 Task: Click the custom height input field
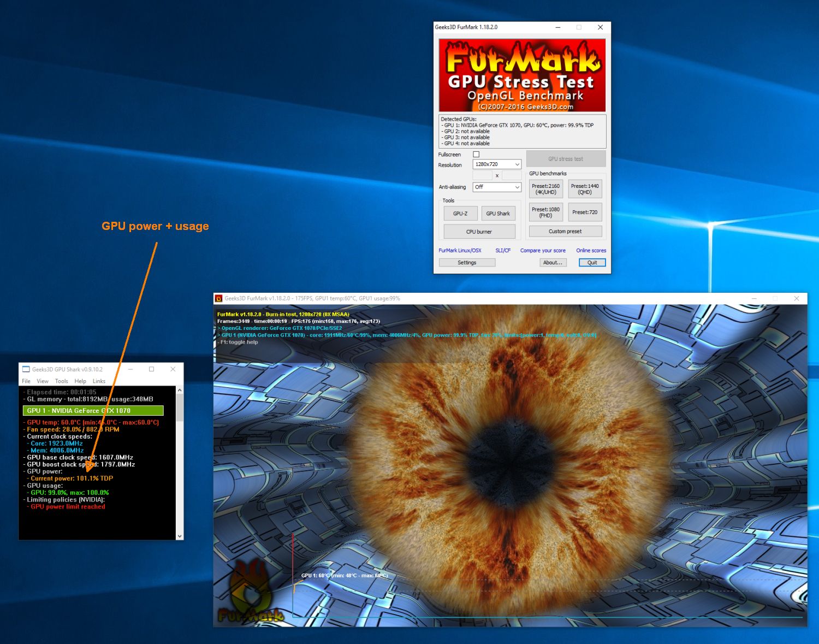click(512, 175)
